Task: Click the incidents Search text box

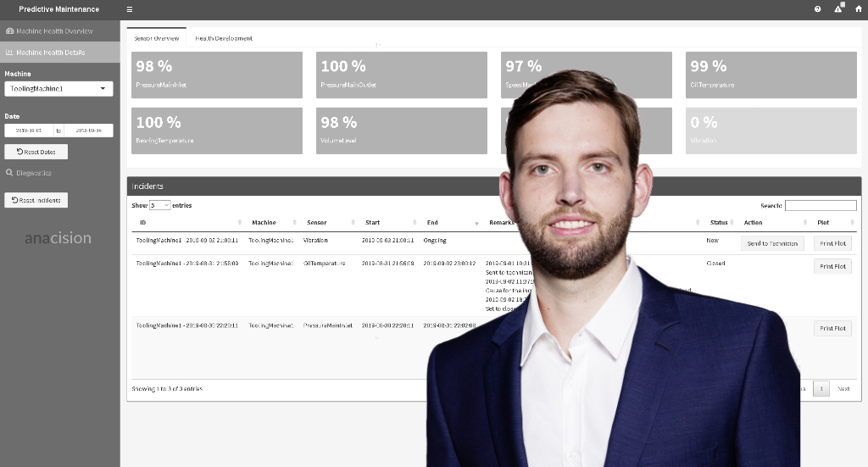Action: 820,205
